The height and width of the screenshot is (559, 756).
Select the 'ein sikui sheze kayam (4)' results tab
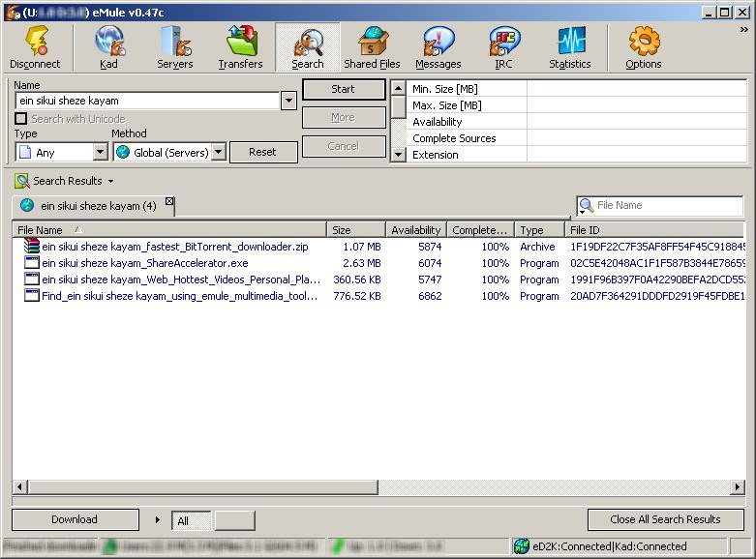tap(94, 206)
